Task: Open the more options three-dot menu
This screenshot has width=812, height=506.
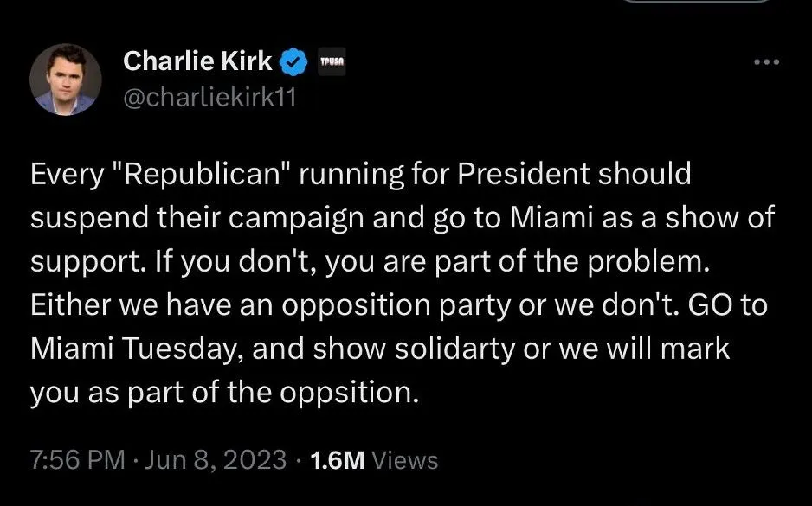Action: 767,62
